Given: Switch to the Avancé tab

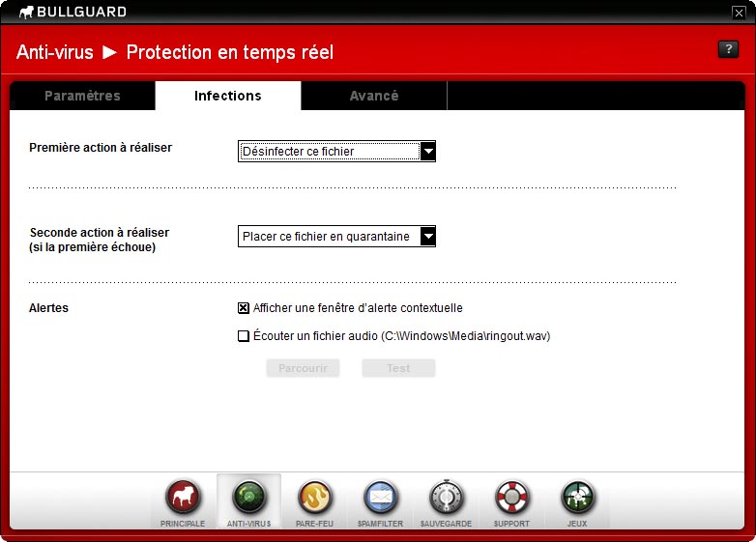Looking at the screenshot, I should pos(374,96).
